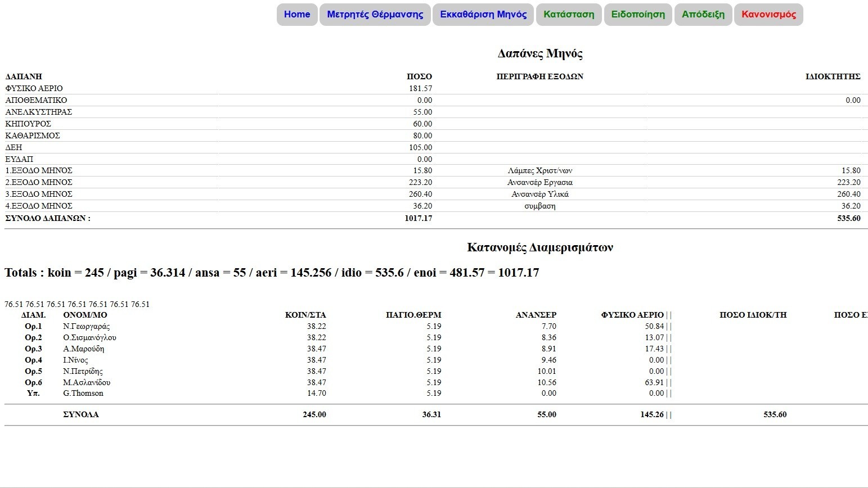
Task: Select the ΑΝΕΛΚΥΣΤΗΡΑΣ expense row label
Action: tap(39, 112)
